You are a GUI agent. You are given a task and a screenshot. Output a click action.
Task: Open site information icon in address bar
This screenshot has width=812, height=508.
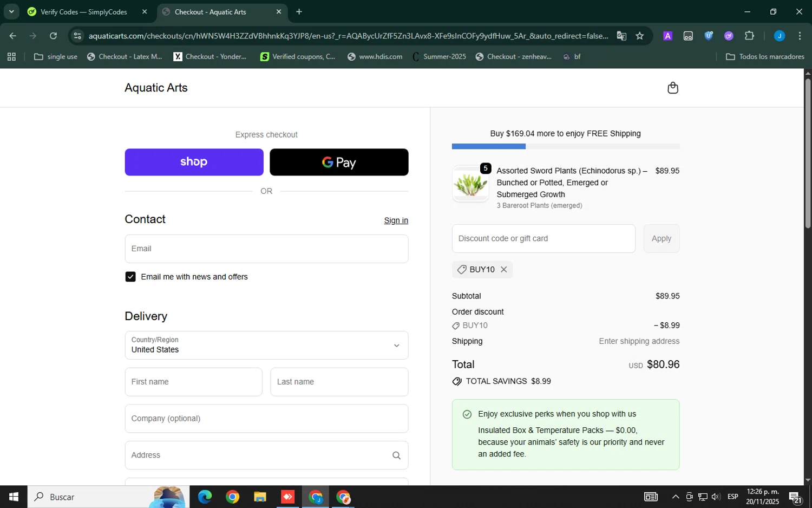pyautogui.click(x=77, y=36)
